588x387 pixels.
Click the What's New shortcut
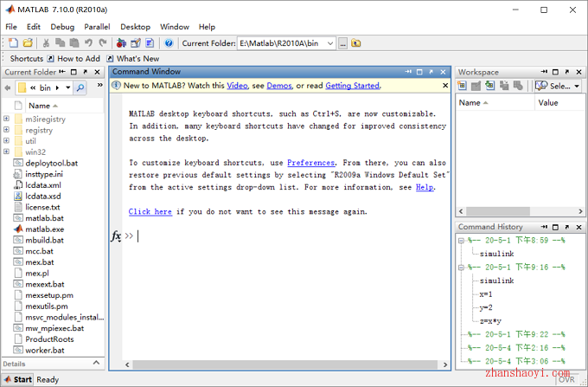(x=133, y=59)
